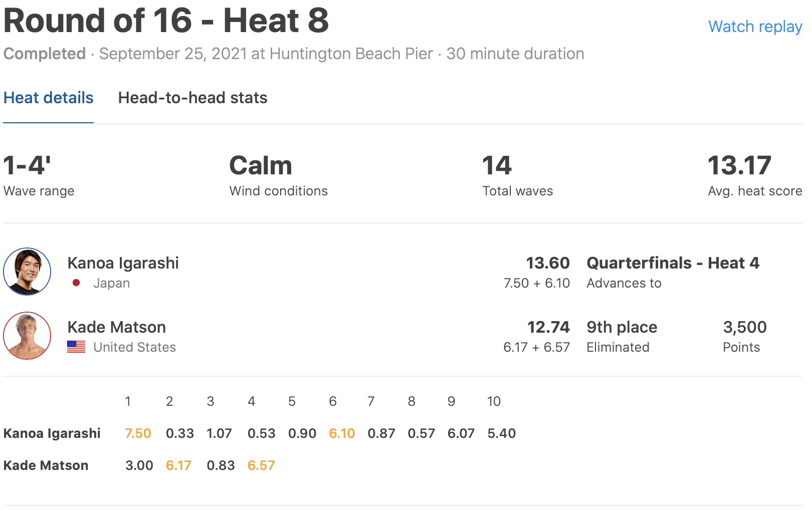Click the United States flag icon

(x=76, y=347)
